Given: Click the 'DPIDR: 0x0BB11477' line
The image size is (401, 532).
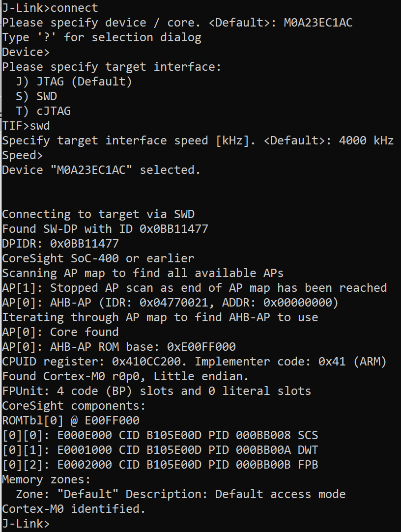Looking at the screenshot, I should click(x=60, y=244).
